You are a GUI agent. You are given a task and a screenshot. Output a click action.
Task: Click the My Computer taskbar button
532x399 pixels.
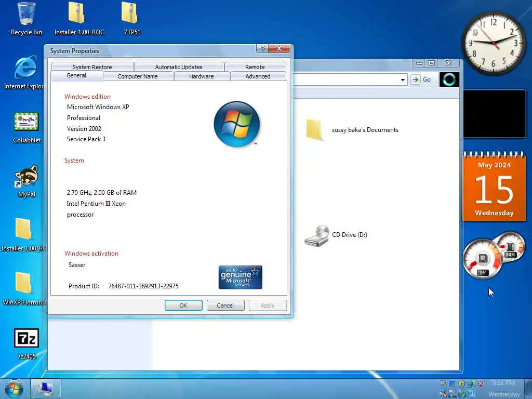coord(46,389)
